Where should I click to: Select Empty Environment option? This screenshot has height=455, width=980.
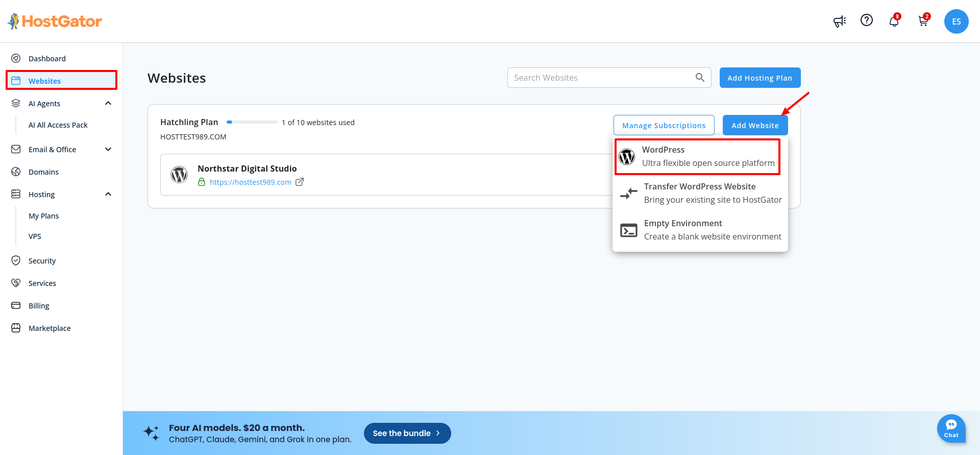click(x=700, y=230)
